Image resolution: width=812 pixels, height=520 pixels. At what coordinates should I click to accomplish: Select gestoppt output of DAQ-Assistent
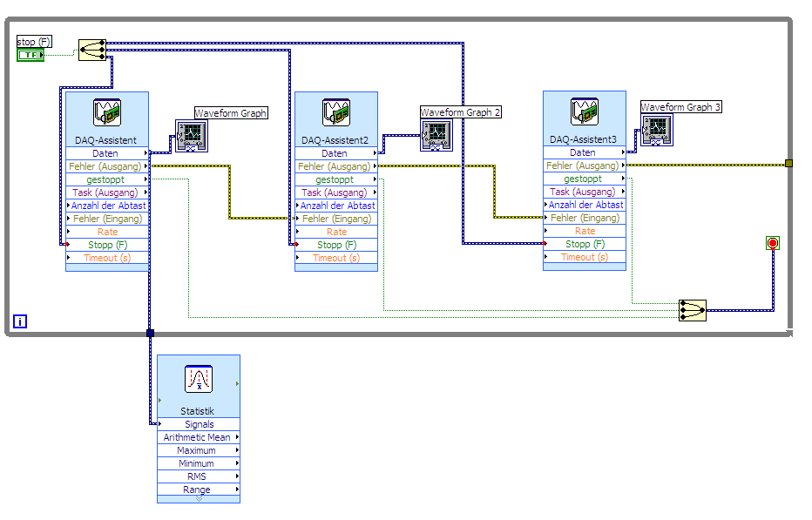tap(107, 179)
